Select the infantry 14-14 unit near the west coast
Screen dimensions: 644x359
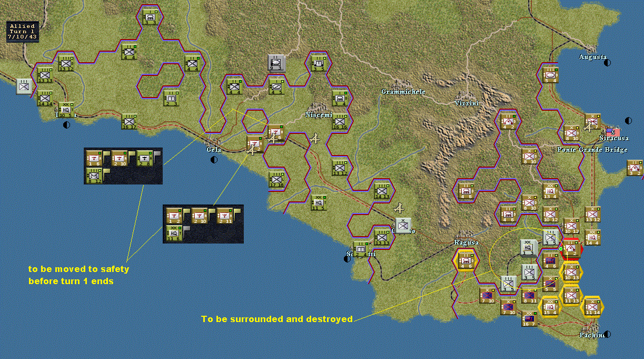(45, 98)
